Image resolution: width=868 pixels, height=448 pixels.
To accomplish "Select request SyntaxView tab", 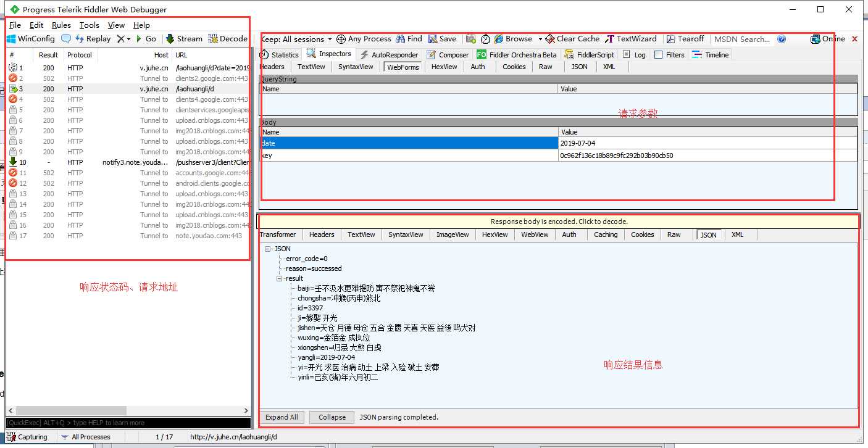I will pyautogui.click(x=356, y=67).
